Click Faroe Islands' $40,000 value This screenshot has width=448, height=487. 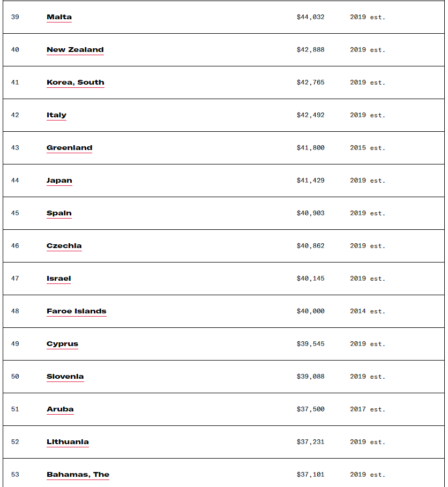click(310, 311)
